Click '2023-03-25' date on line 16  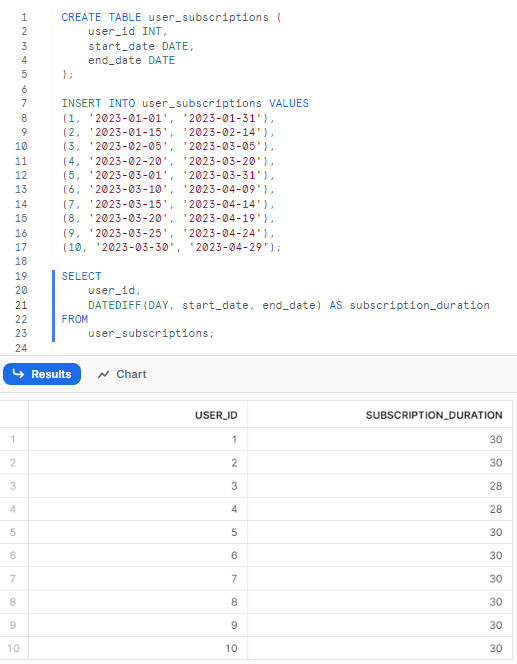click(x=129, y=233)
